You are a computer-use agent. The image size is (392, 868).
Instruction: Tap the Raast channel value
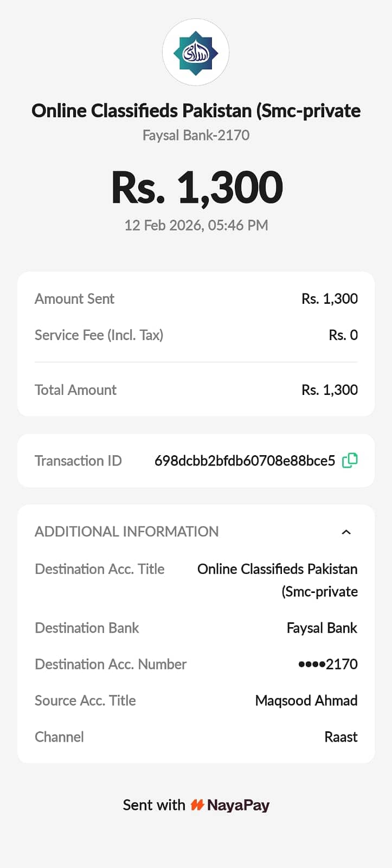click(340, 737)
